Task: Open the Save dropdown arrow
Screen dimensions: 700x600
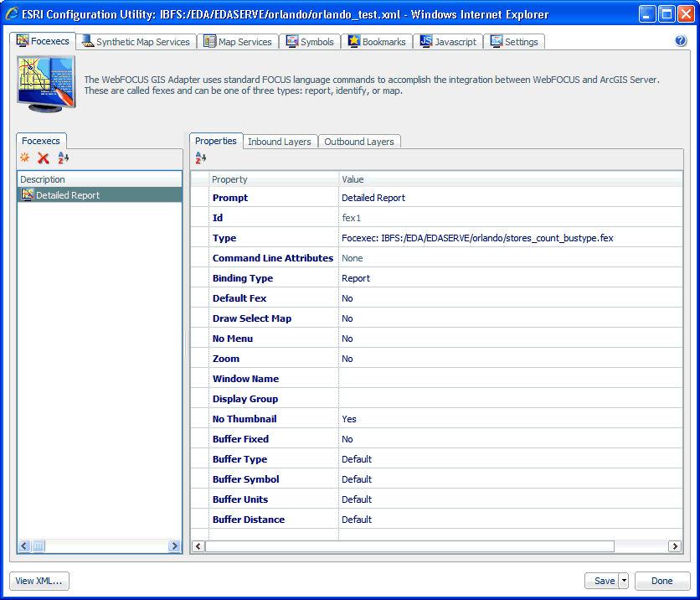Action: pyautogui.click(x=624, y=581)
